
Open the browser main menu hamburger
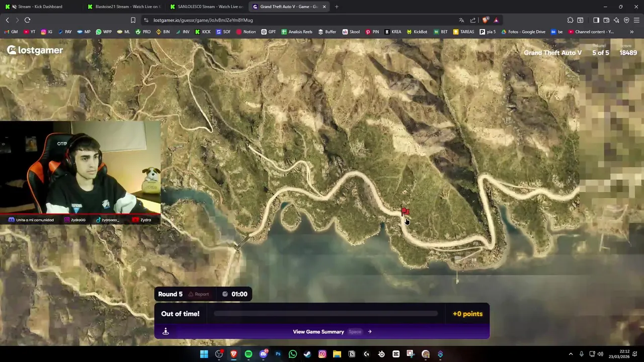pyautogui.click(x=636, y=20)
